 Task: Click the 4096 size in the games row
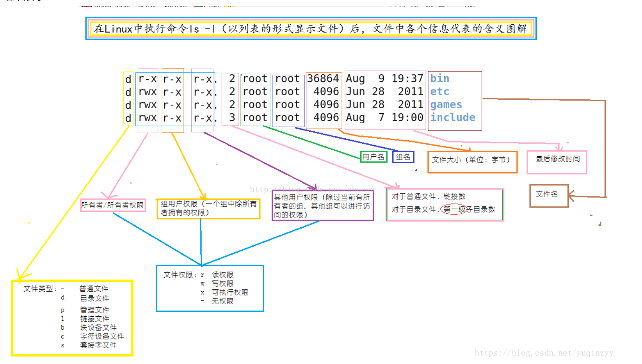(326, 105)
